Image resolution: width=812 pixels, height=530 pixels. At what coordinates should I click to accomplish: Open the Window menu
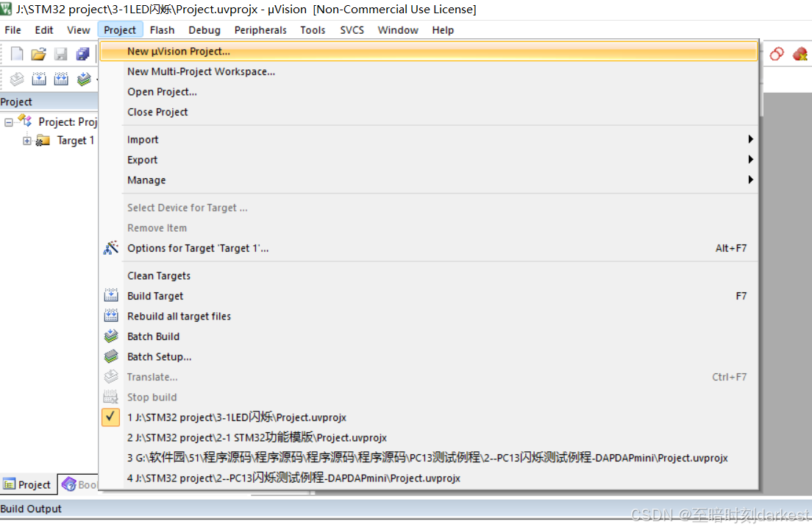[x=398, y=30]
